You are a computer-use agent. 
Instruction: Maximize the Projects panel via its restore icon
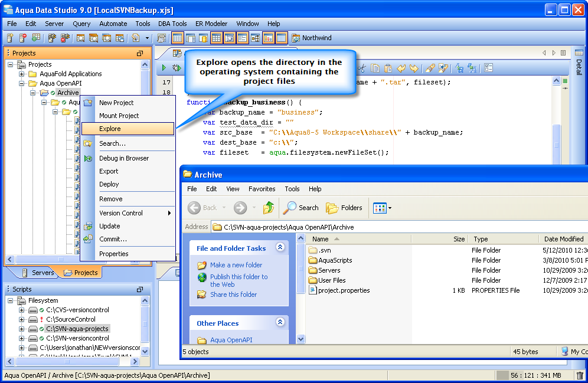140,54
